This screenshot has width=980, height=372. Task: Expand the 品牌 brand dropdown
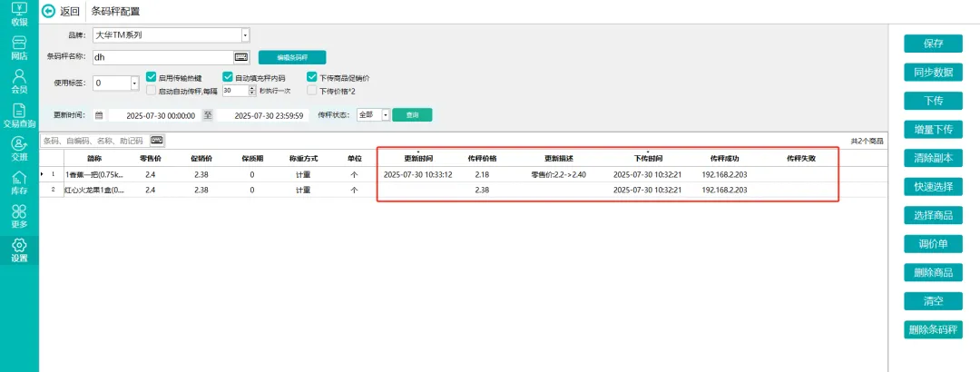245,35
